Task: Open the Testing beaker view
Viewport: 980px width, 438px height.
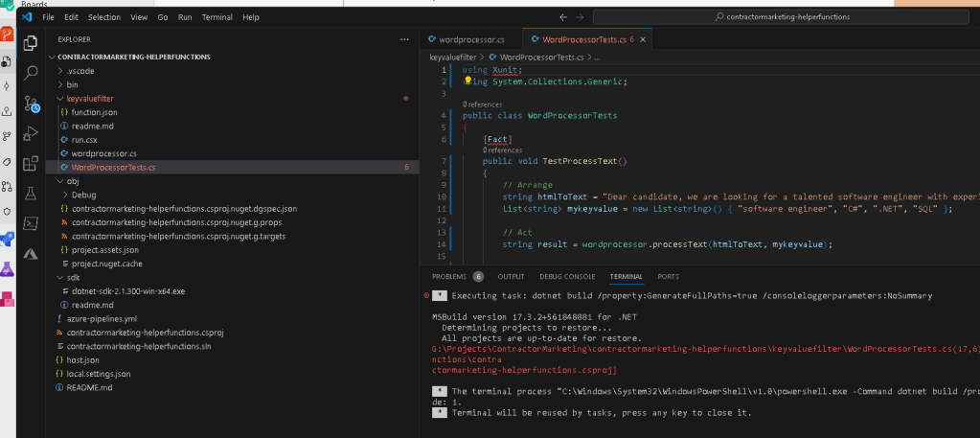Action: coord(30,194)
